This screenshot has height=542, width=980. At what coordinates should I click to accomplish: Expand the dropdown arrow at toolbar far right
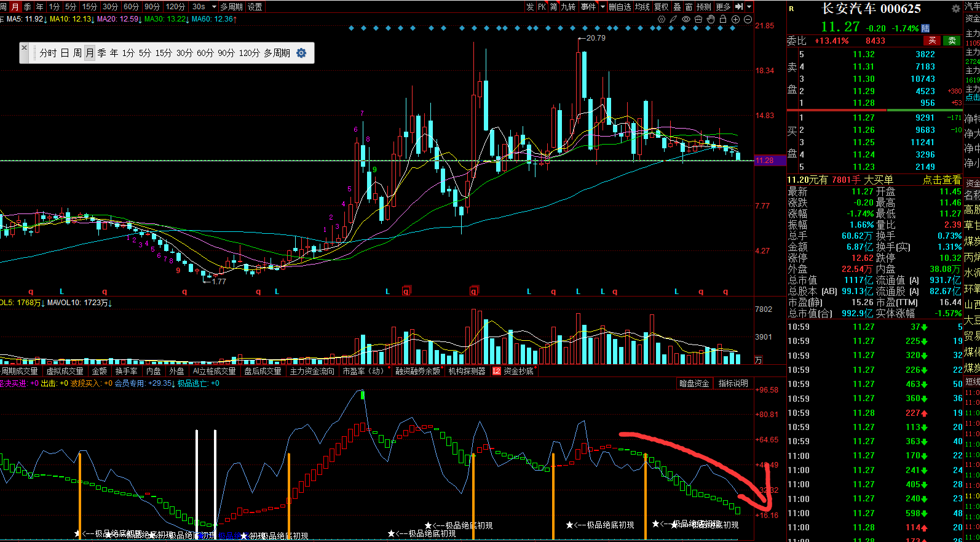[749, 7]
